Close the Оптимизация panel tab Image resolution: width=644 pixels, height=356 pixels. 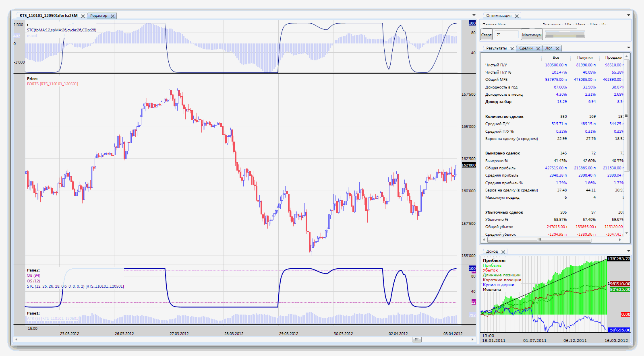click(x=517, y=16)
